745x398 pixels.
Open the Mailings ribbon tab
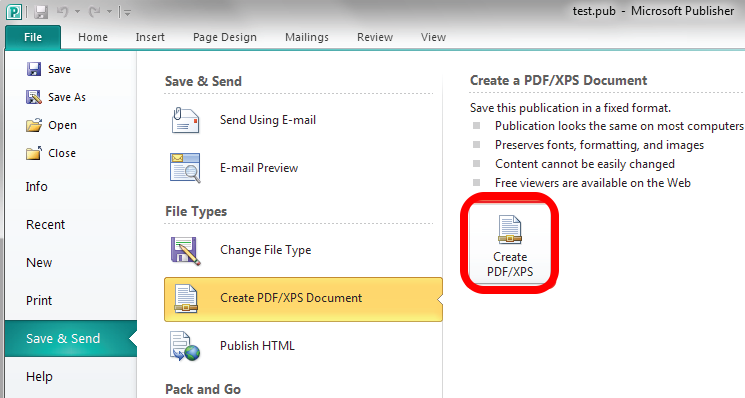coord(307,37)
